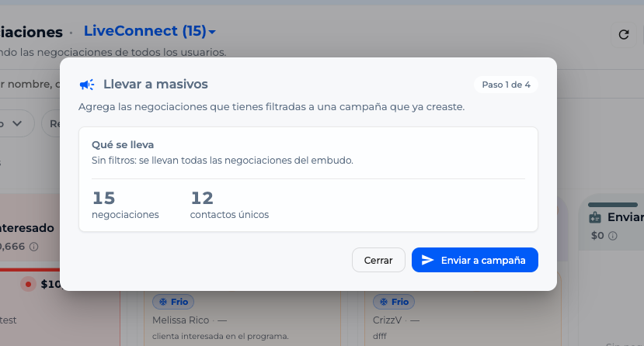644x346 pixels.
Task: Click the red dot indicator beside $10
Action: click(x=28, y=284)
